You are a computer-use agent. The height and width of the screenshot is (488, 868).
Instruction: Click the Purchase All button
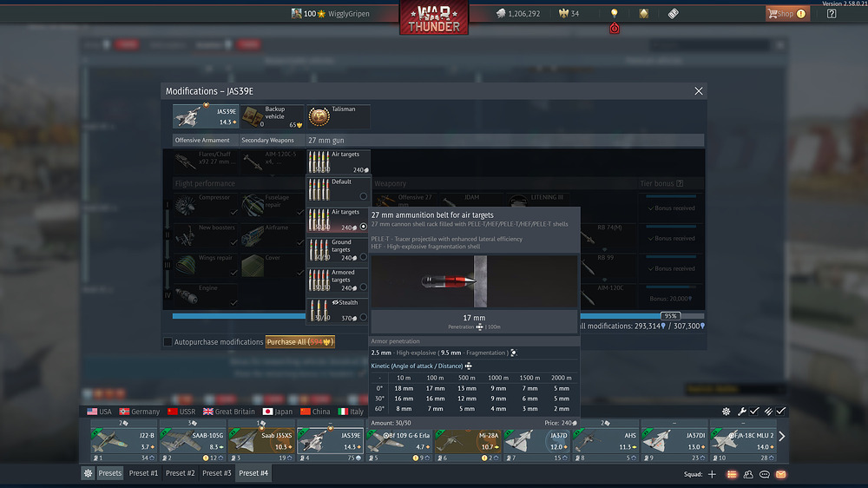coord(300,342)
